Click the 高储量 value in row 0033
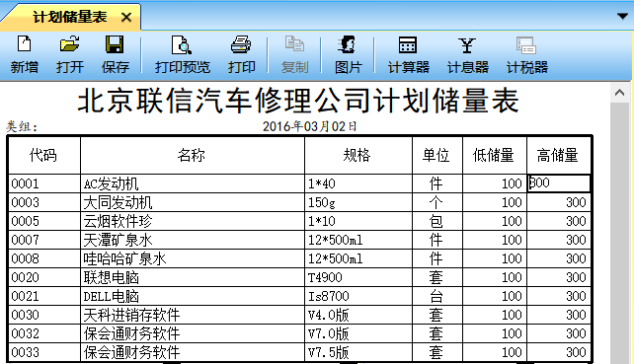Viewport: 634px width, 364px height. tap(558, 352)
